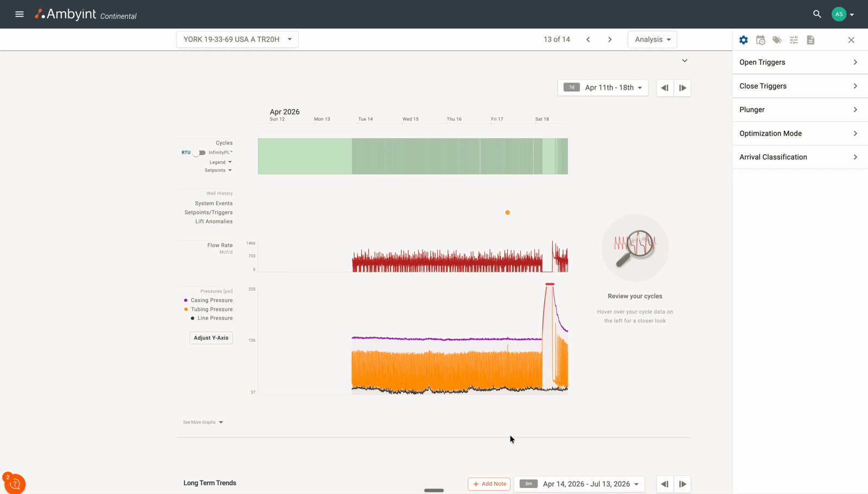Click the Cycles green band chart

pyautogui.click(x=413, y=156)
